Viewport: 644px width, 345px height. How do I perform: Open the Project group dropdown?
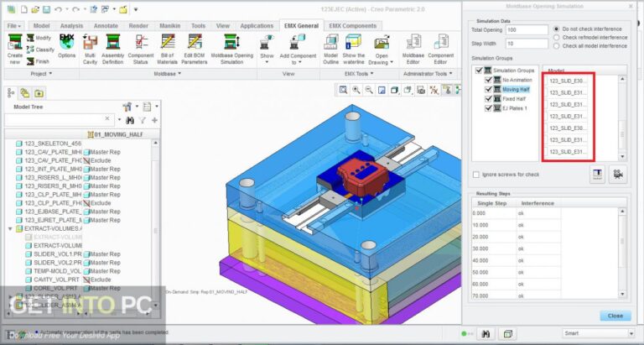(x=41, y=74)
